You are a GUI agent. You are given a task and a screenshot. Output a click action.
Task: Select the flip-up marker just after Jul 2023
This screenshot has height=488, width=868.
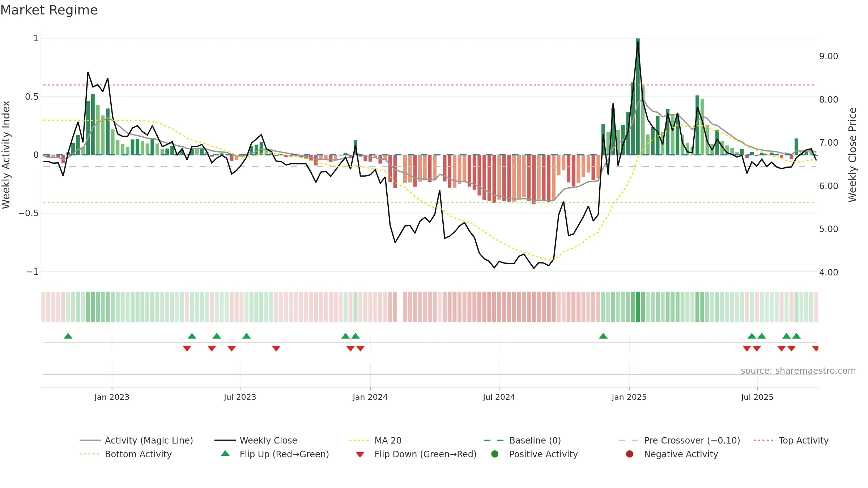coord(246,336)
